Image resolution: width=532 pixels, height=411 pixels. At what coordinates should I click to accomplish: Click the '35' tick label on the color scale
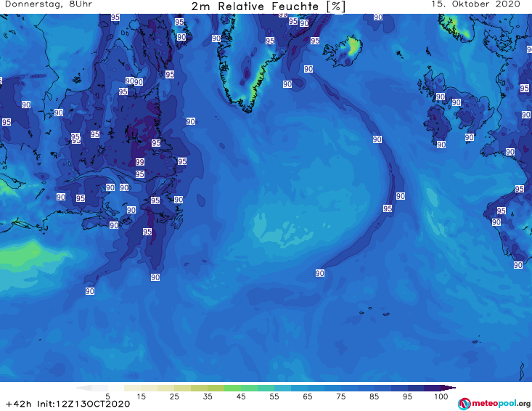tap(208, 396)
